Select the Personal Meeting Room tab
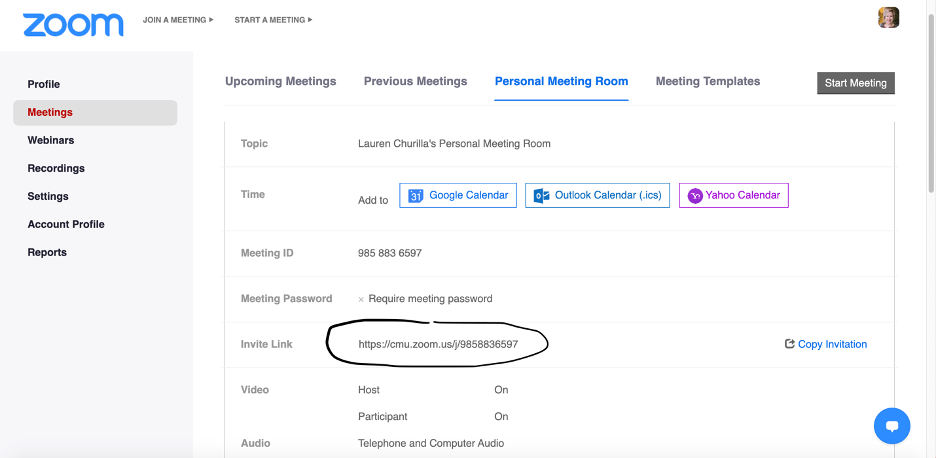Image resolution: width=936 pixels, height=458 pixels. point(561,82)
